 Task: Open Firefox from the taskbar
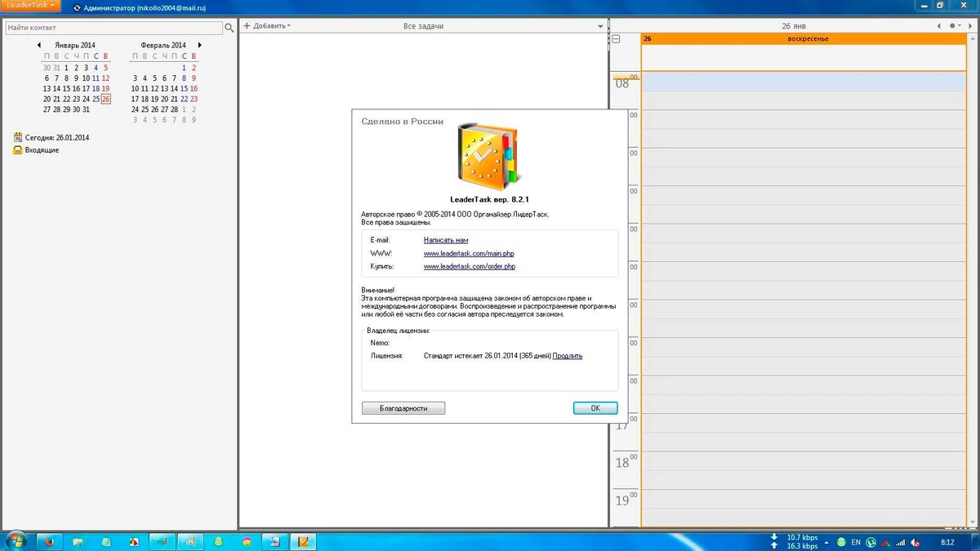tap(49, 541)
